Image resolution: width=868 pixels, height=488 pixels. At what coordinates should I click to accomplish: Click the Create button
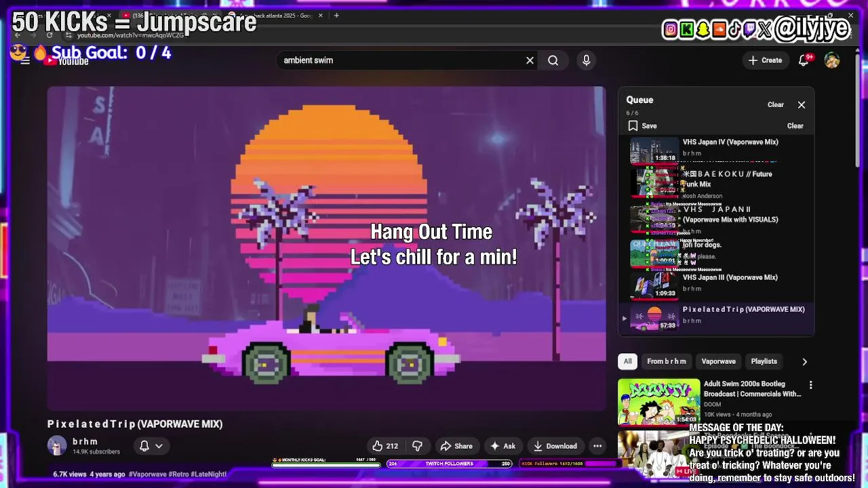pyautogui.click(x=765, y=60)
